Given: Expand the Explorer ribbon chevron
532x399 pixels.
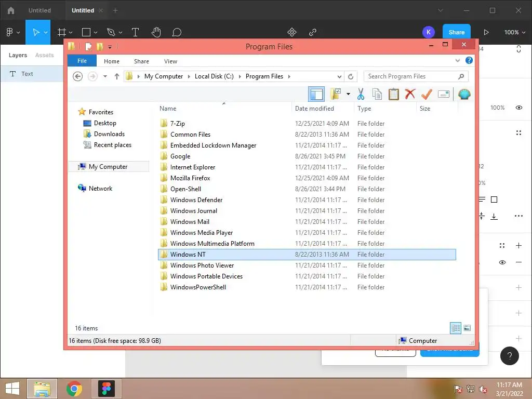Looking at the screenshot, I should coord(457,60).
